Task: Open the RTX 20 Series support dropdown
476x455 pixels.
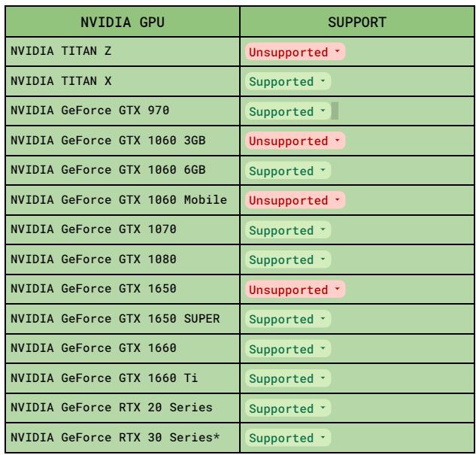Action: click(287, 409)
